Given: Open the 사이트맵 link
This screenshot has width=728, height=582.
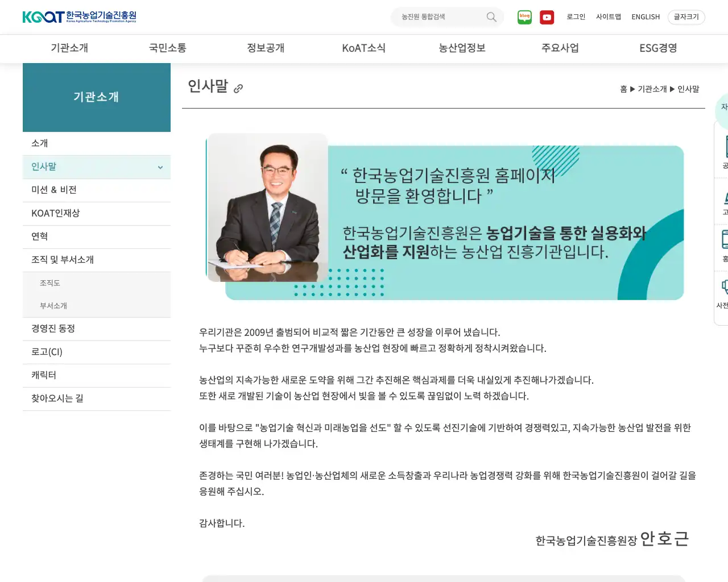Looking at the screenshot, I should (609, 17).
